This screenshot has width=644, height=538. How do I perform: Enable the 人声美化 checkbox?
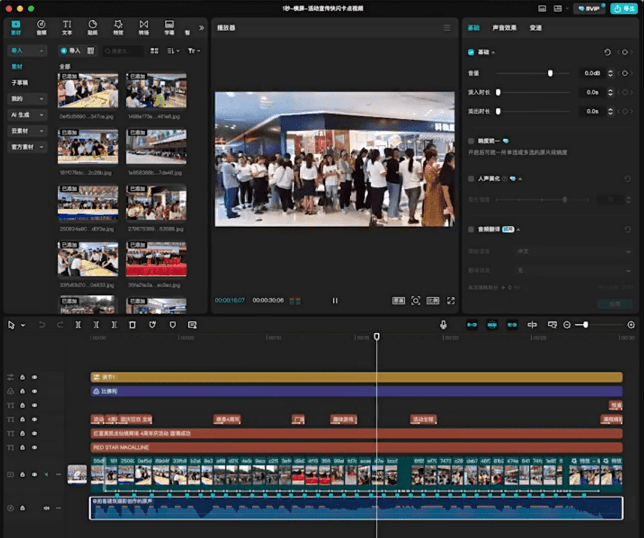coord(472,179)
